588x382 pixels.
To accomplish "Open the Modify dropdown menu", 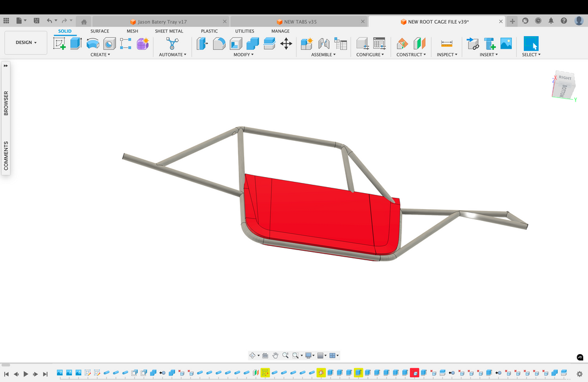I will 243,54.
